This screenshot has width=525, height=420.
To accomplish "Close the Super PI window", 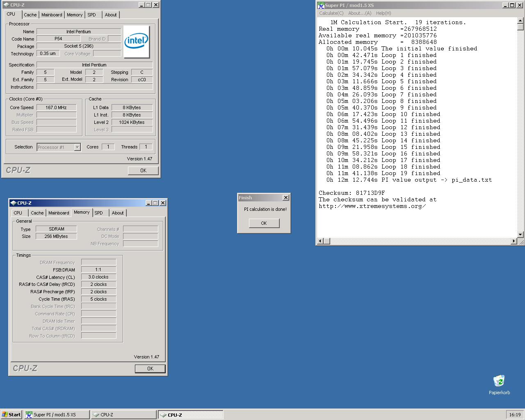I will (x=520, y=5).
